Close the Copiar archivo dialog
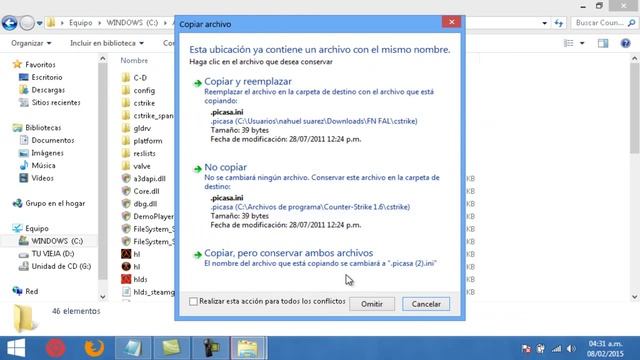Viewport: 640px width, 360px height. (451, 22)
